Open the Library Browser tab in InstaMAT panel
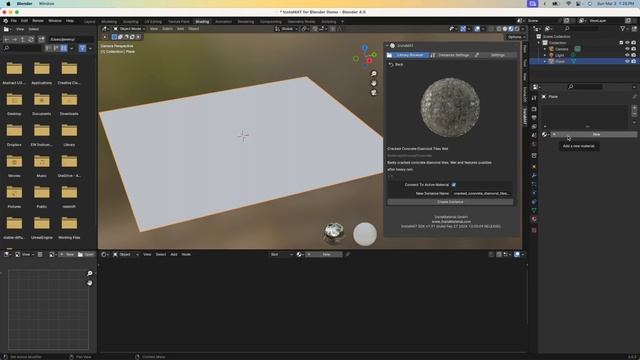The height and width of the screenshot is (360, 640). [x=407, y=55]
